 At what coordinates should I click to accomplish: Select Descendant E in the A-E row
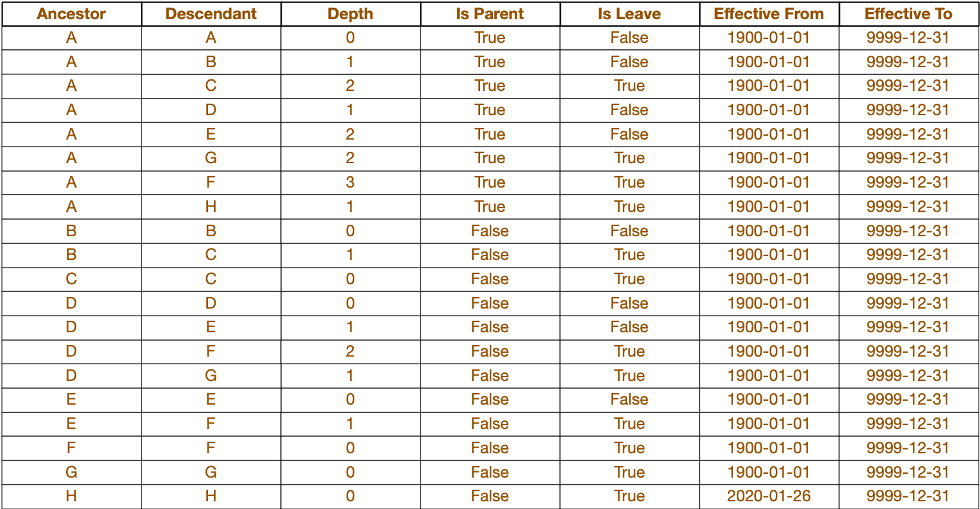[211, 134]
